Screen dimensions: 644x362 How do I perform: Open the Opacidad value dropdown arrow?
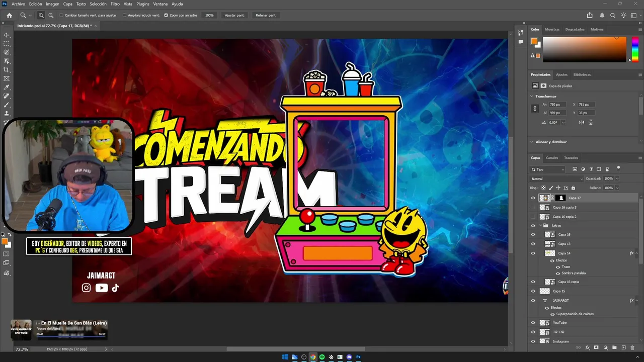tap(617, 178)
